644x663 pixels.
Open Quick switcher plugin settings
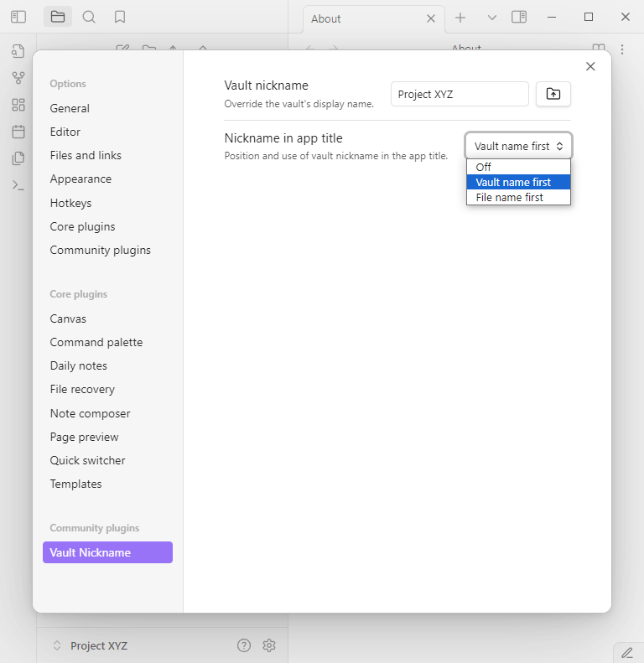[107, 460]
